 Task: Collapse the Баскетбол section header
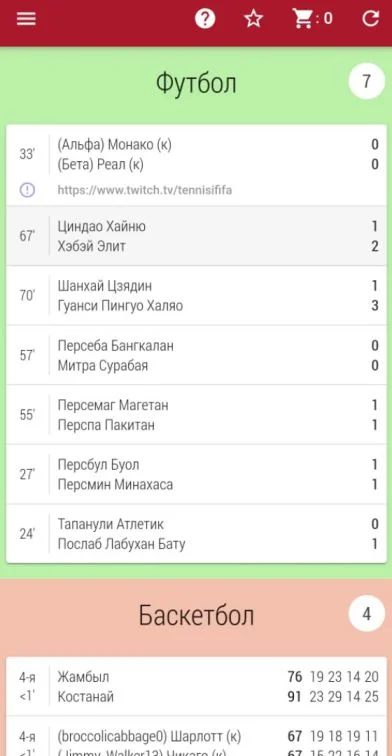(x=196, y=615)
